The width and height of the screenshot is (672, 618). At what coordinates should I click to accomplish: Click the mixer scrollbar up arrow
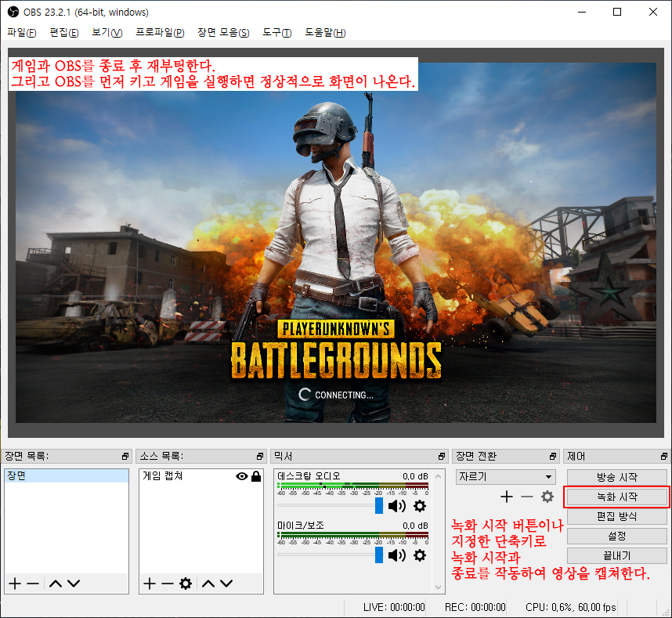[438, 476]
